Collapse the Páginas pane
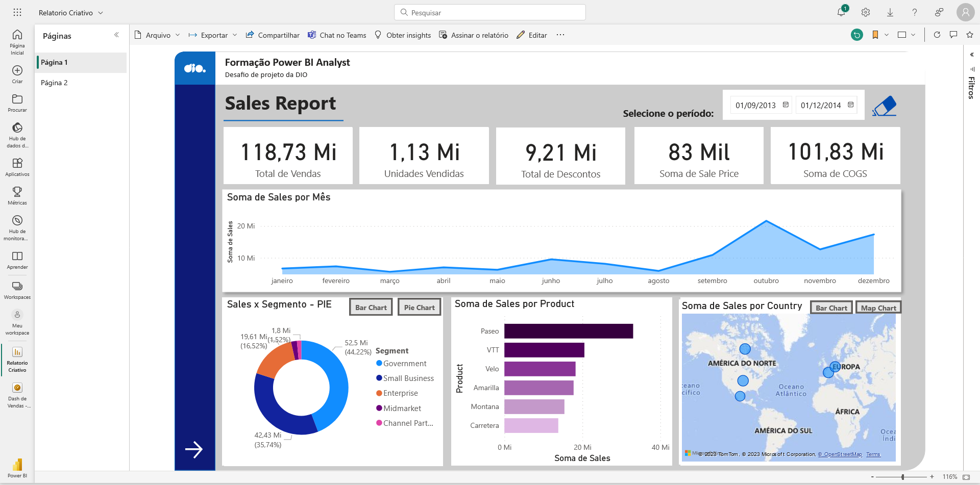The image size is (980, 485). 116,35
